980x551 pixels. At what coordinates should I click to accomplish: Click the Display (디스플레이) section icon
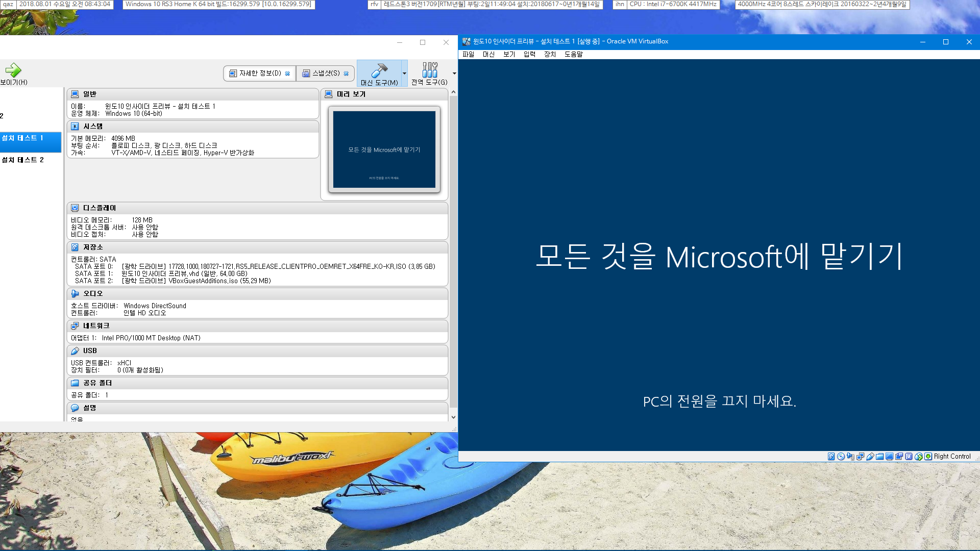click(x=75, y=208)
